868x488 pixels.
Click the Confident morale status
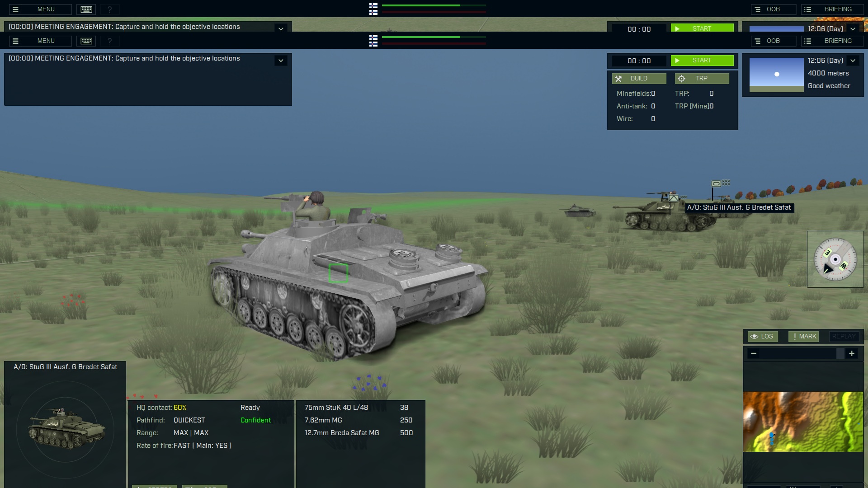(x=255, y=420)
